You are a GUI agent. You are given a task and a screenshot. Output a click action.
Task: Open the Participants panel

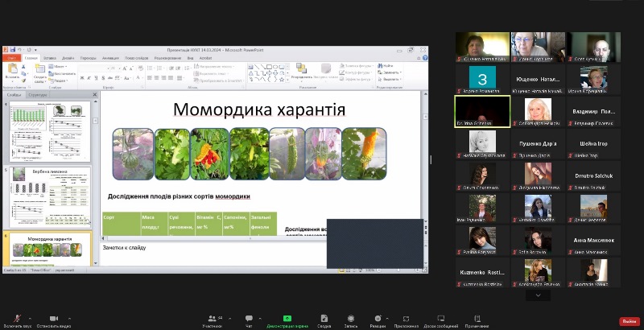[x=212, y=318]
